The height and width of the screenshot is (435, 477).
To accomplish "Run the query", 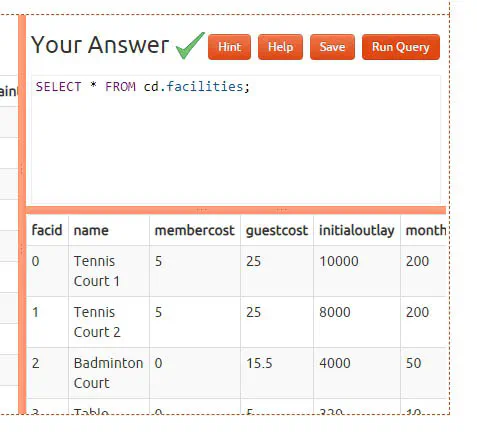I will (x=401, y=47).
